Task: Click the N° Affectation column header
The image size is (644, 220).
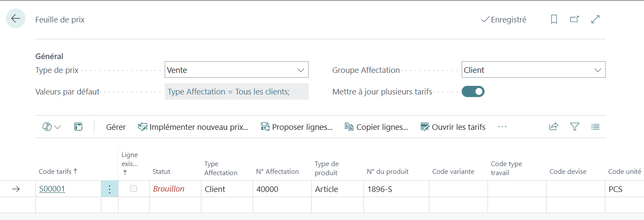Action: click(x=277, y=172)
